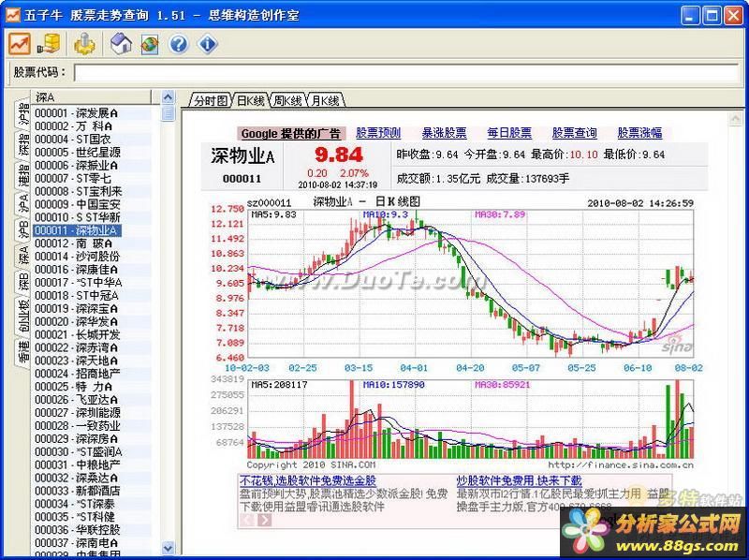Select stock 000010 - S ST华新
Viewport: 749px width, 560px height.
(x=78, y=217)
